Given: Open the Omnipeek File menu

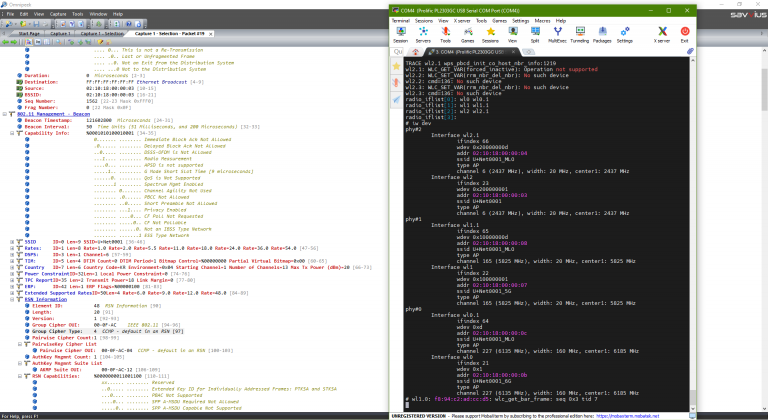Looking at the screenshot, I should coord(10,14).
